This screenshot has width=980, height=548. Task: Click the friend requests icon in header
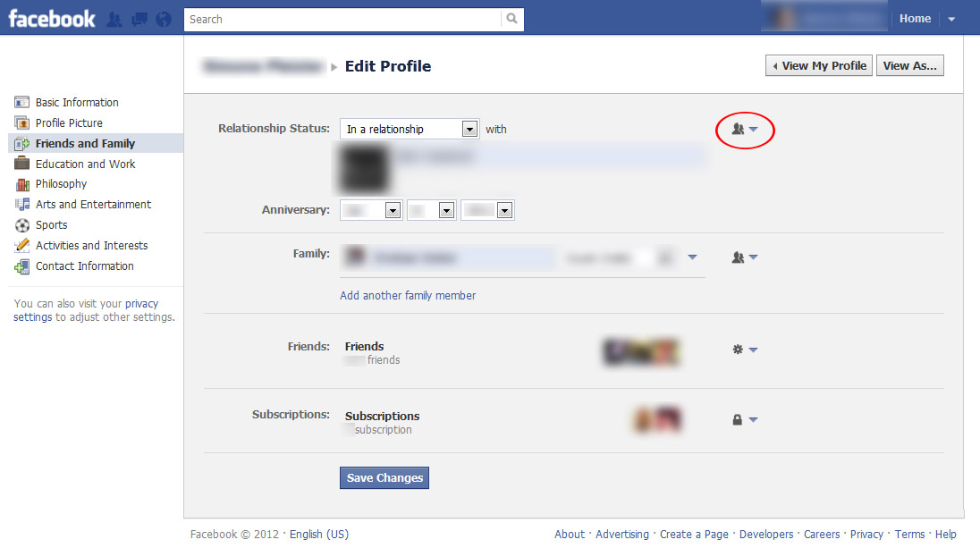coord(114,19)
